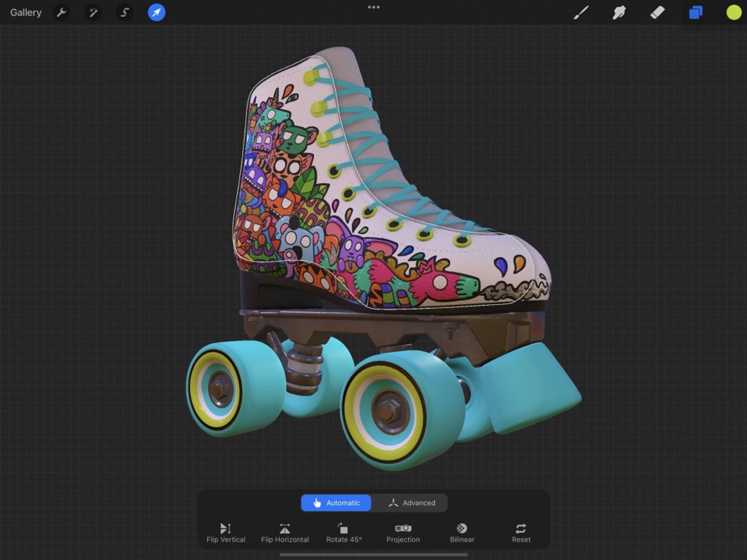Image resolution: width=747 pixels, height=560 pixels.
Task: Reset the current transform
Action: pos(521,532)
